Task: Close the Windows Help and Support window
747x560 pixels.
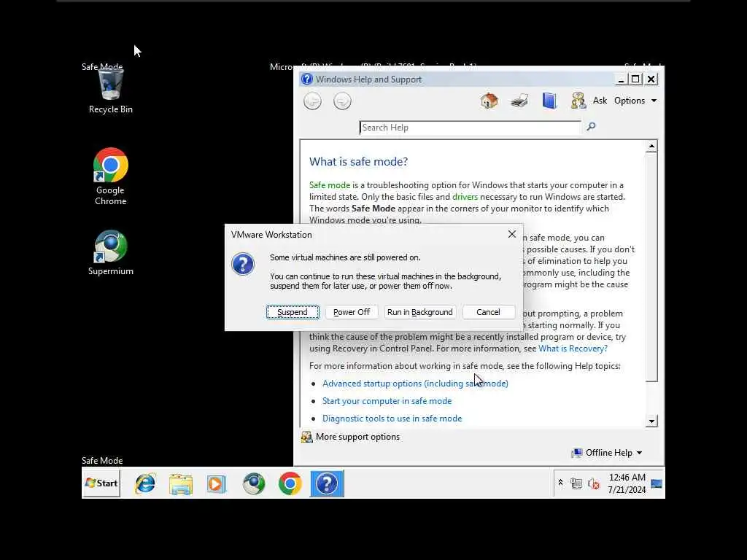Action: (651, 79)
